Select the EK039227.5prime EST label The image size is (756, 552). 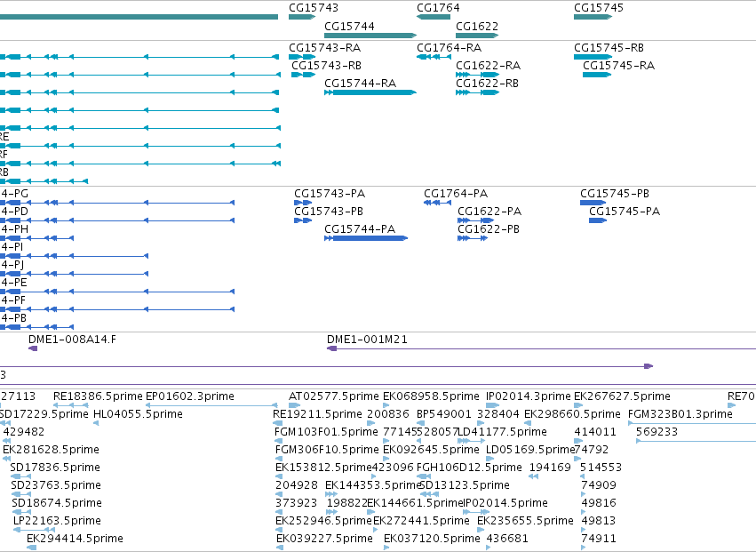pyautogui.click(x=324, y=540)
